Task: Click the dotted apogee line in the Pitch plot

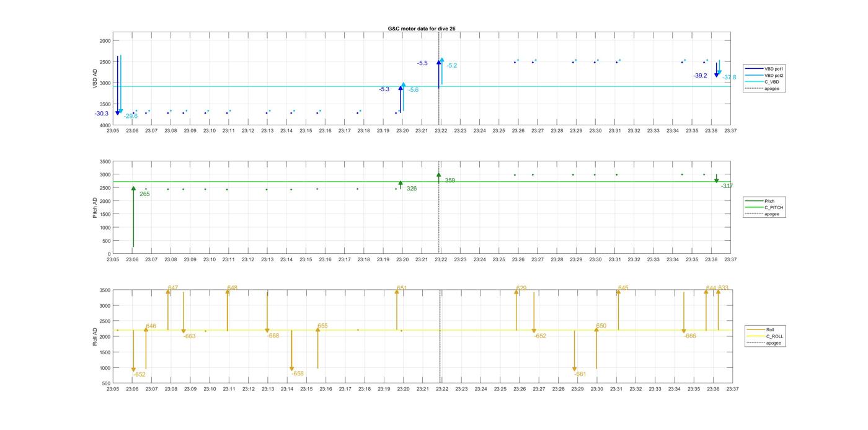Action: pos(439,208)
